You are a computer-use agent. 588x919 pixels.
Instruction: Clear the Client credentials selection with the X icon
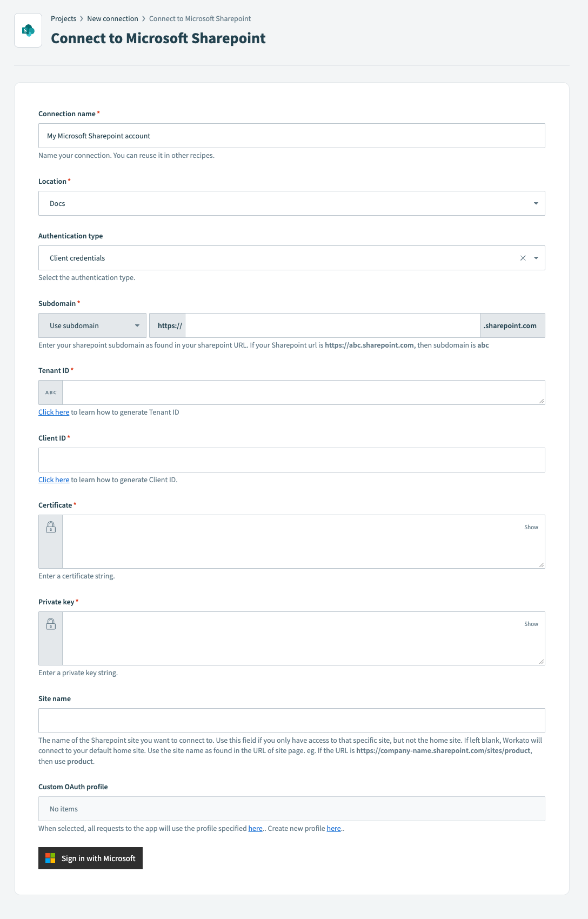point(523,258)
